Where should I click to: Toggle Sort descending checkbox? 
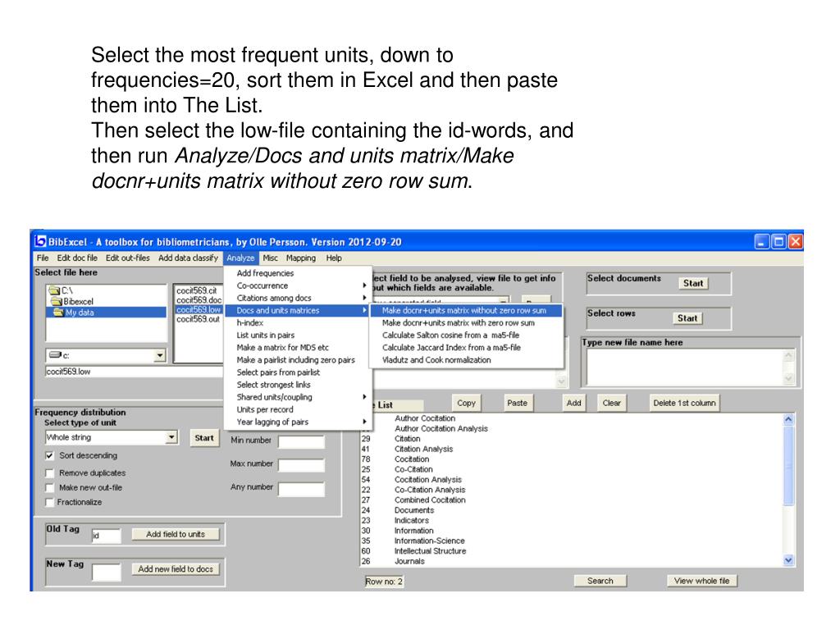tap(50, 455)
